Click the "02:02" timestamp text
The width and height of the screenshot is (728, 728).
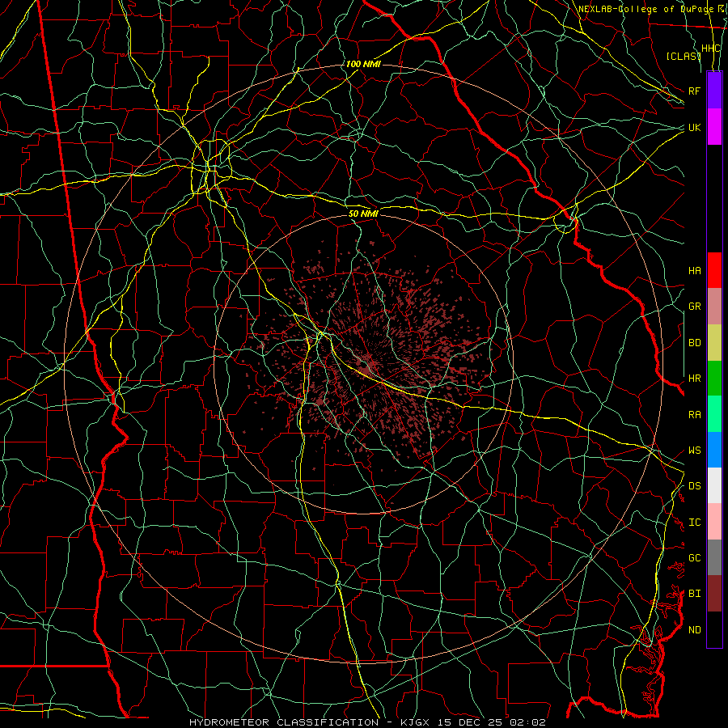[528, 722]
